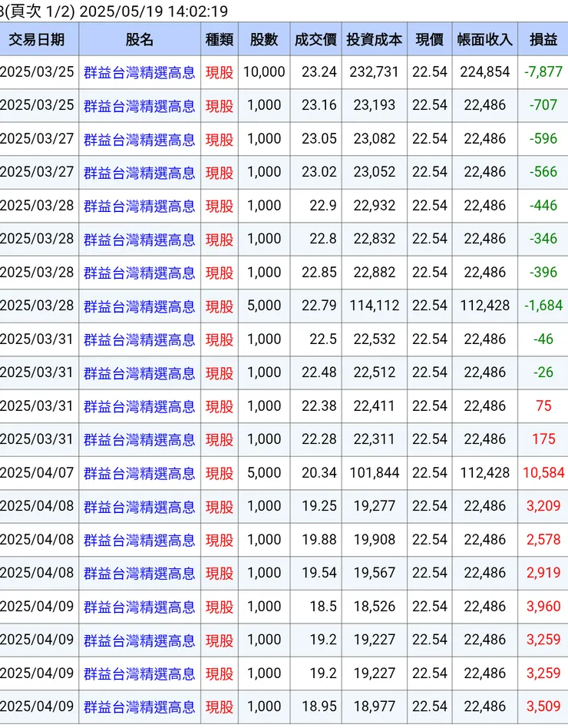Click the 114,112 investment cost cell
568x728 pixels.
(x=374, y=306)
